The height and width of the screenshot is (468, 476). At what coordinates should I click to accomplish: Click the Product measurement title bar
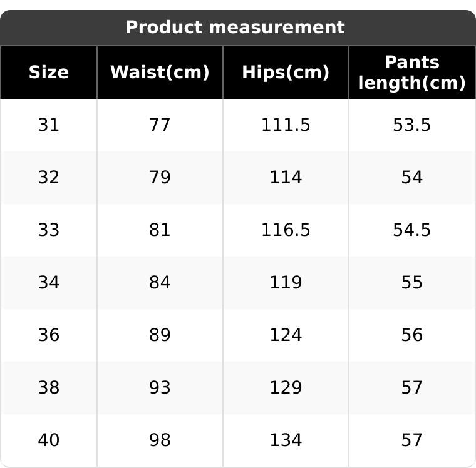point(235,28)
